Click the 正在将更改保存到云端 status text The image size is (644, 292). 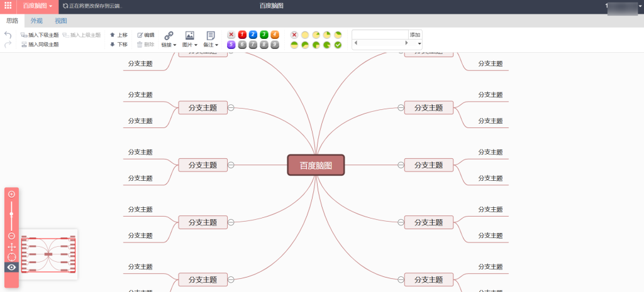(92, 6)
